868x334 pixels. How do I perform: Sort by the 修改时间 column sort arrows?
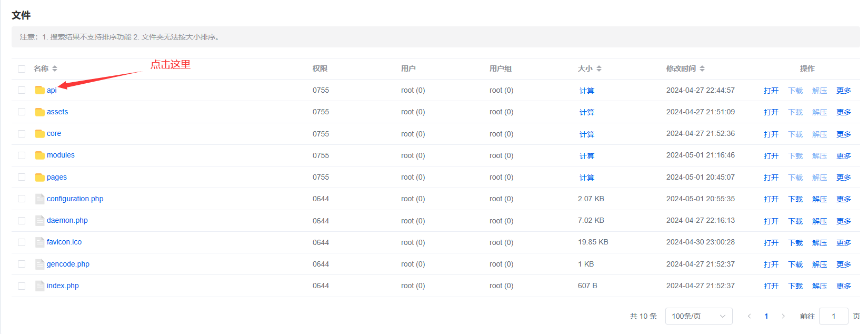click(x=702, y=68)
